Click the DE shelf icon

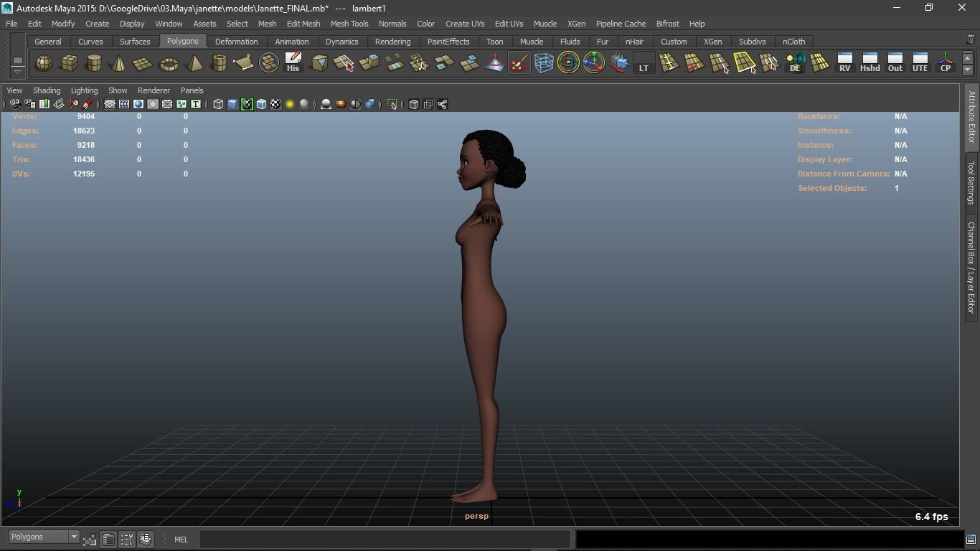click(x=795, y=63)
